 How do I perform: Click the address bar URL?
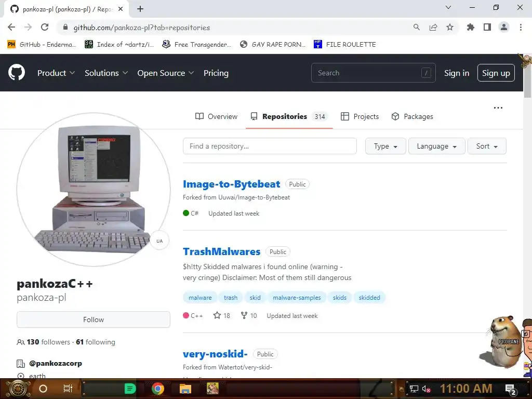(x=141, y=28)
